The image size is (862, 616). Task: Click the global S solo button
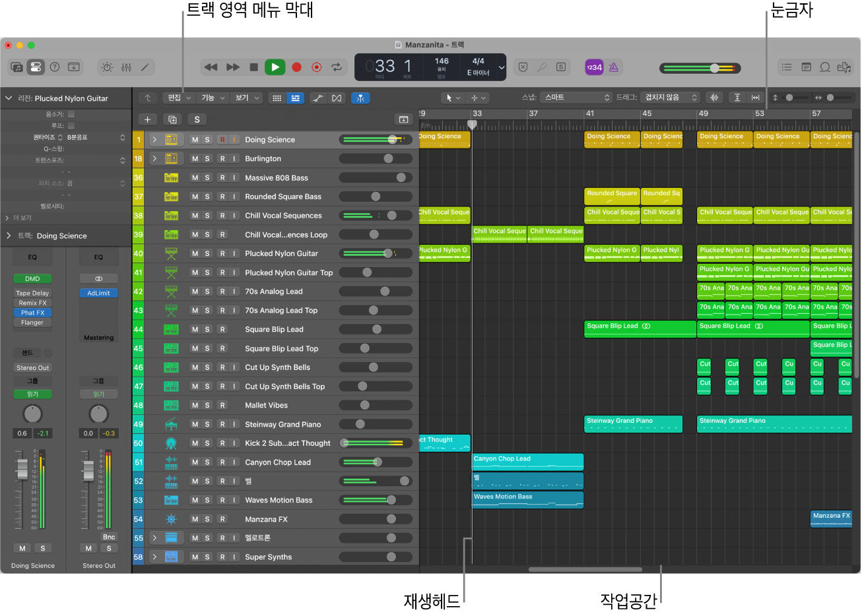click(197, 119)
